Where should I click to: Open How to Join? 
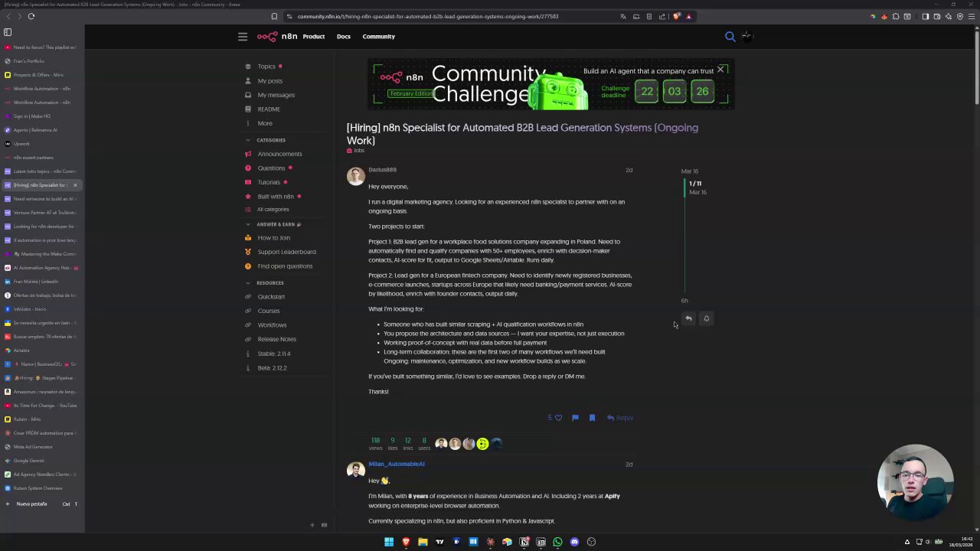(x=273, y=238)
